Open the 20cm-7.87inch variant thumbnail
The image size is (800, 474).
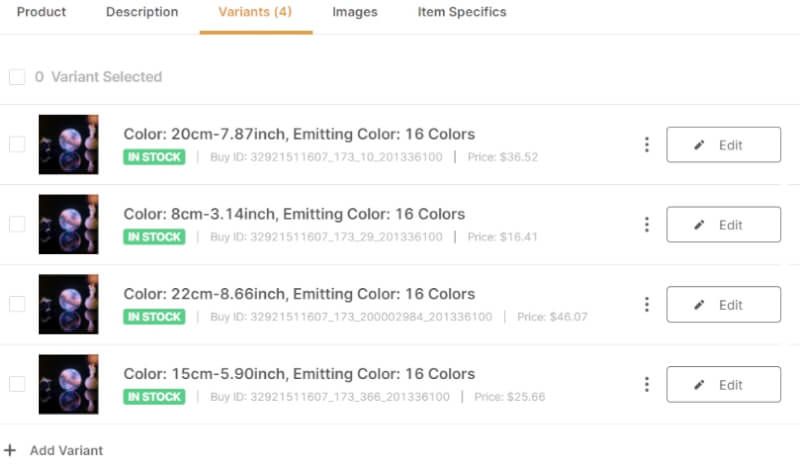point(68,144)
